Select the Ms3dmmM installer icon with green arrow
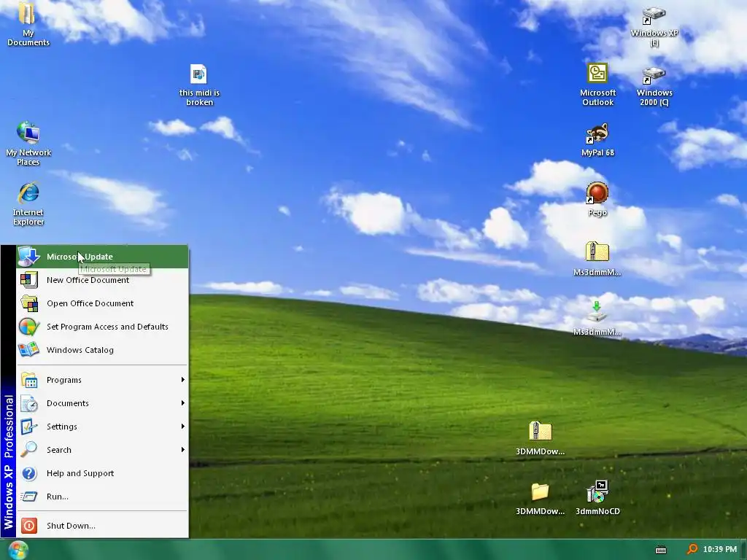The width and height of the screenshot is (747, 560). [597, 318]
